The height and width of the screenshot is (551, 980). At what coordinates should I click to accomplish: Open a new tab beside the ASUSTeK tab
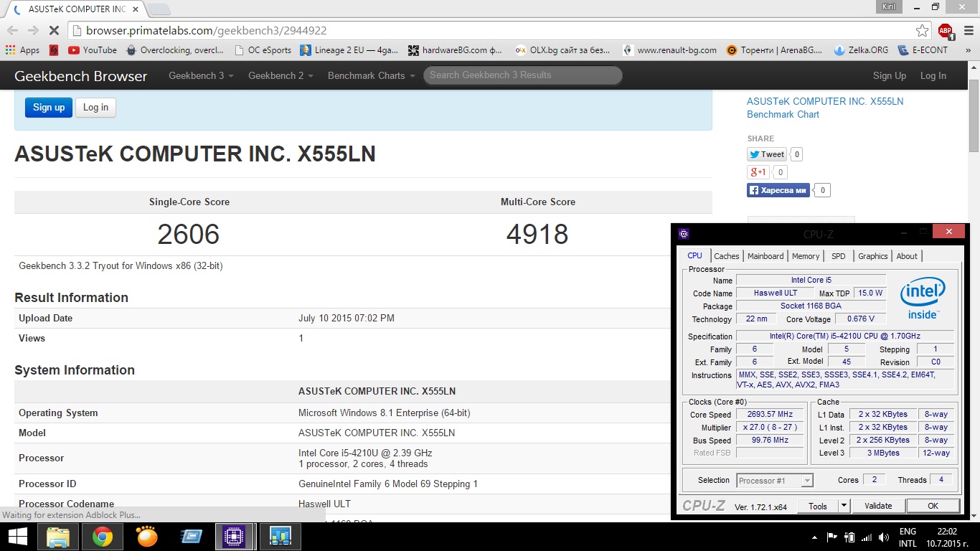point(158,9)
